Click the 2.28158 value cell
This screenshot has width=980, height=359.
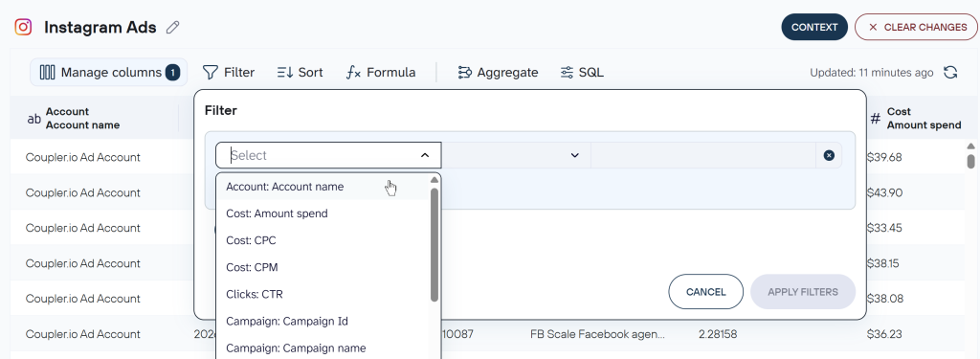click(718, 334)
